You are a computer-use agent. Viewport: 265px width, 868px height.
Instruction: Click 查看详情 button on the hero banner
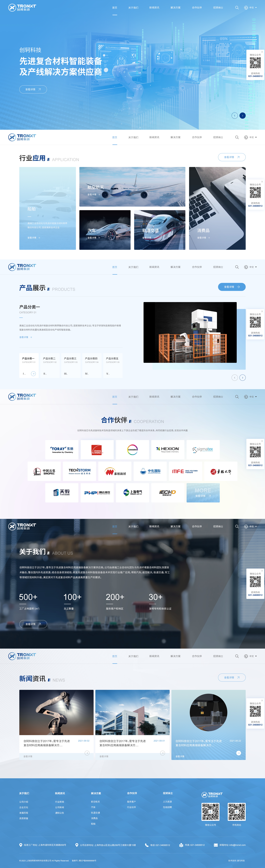(33, 89)
